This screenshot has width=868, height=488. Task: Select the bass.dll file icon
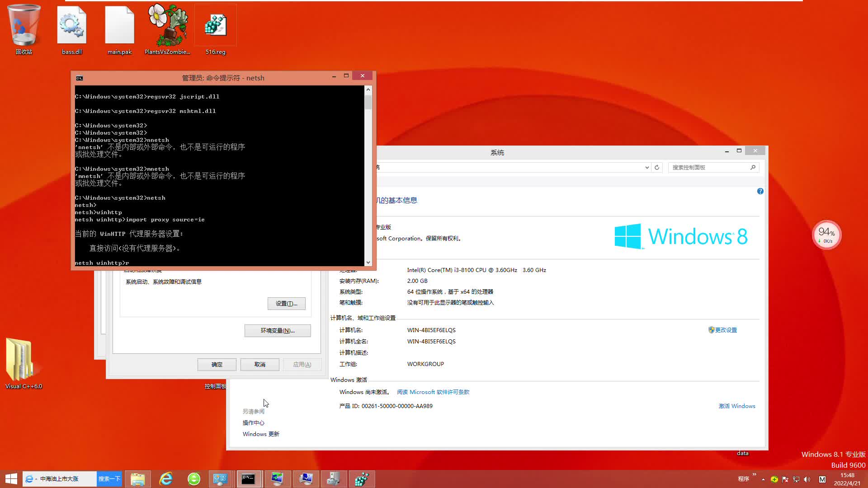click(x=72, y=30)
